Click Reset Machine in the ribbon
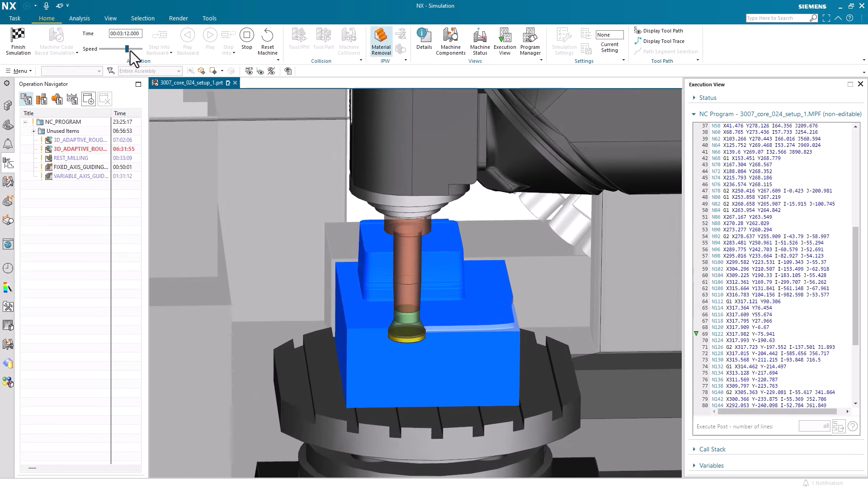868x488 pixels. tap(268, 41)
